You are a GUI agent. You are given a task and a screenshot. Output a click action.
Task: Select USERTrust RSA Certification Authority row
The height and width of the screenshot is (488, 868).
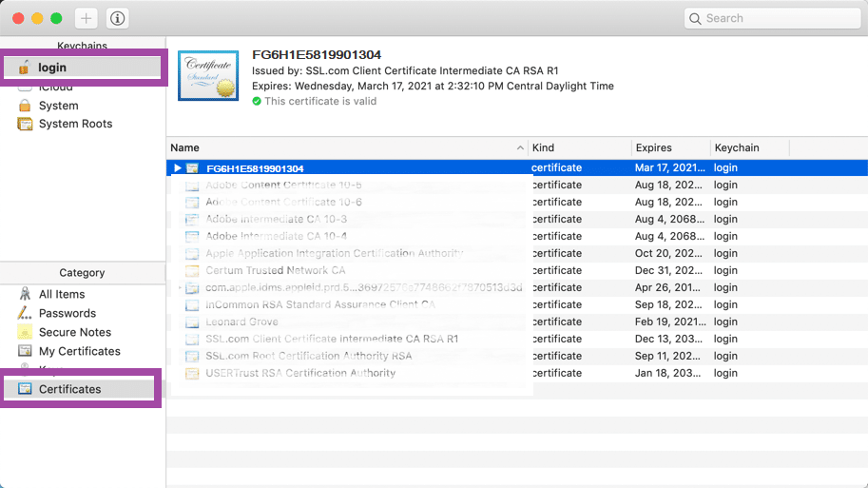(x=517, y=373)
